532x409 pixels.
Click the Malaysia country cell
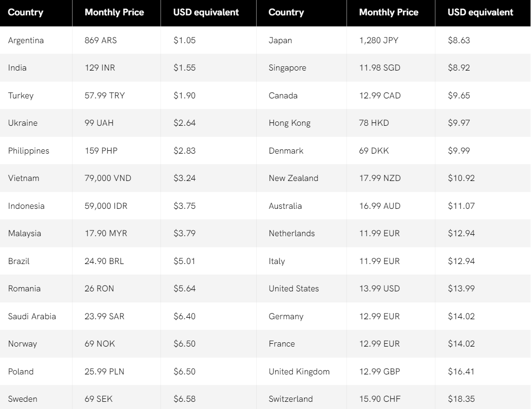coord(36,233)
